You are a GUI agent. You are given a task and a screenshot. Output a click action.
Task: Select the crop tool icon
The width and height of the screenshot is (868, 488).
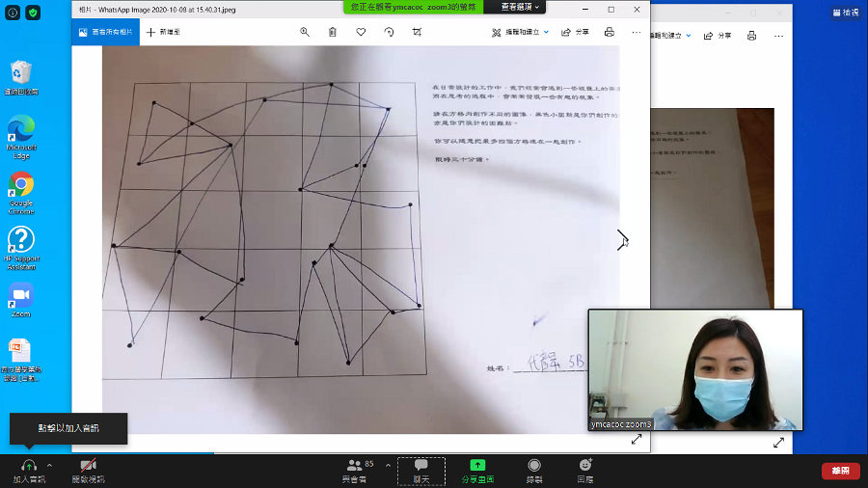pos(417,32)
